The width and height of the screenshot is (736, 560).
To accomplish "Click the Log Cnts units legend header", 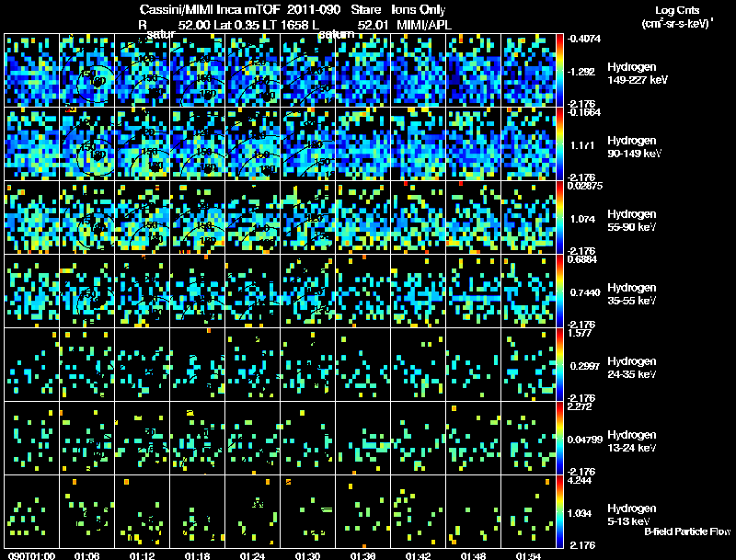I will [677, 17].
